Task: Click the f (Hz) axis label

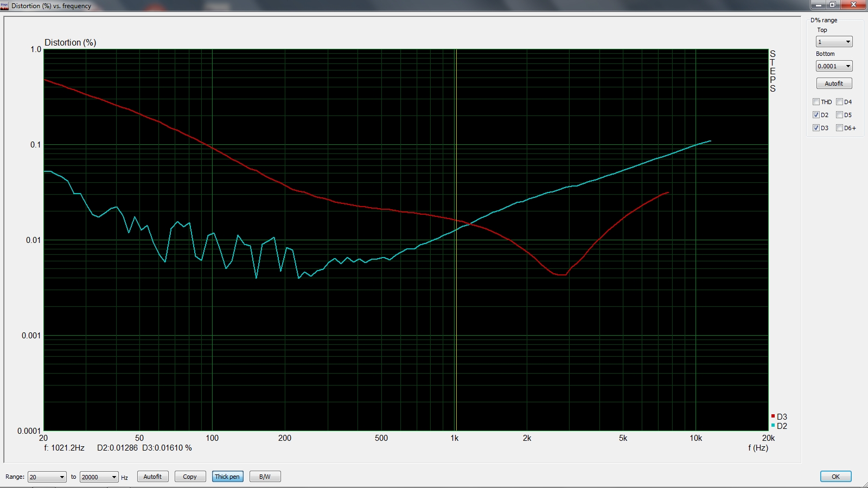Action: 758,447
